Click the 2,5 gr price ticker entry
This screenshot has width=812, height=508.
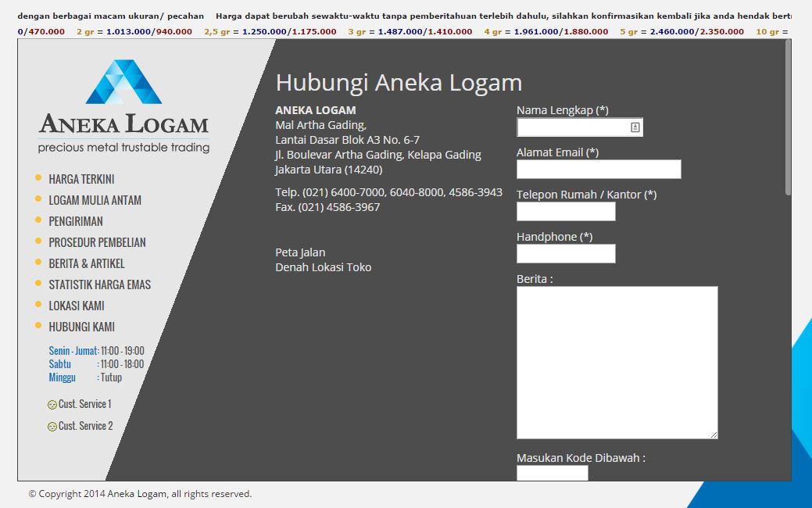pos(270,31)
